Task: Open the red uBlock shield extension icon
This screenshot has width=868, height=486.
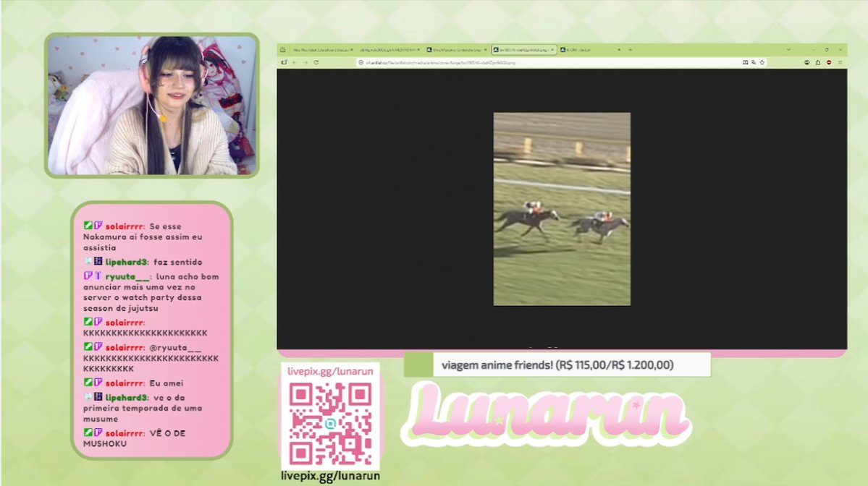Action: pos(829,62)
